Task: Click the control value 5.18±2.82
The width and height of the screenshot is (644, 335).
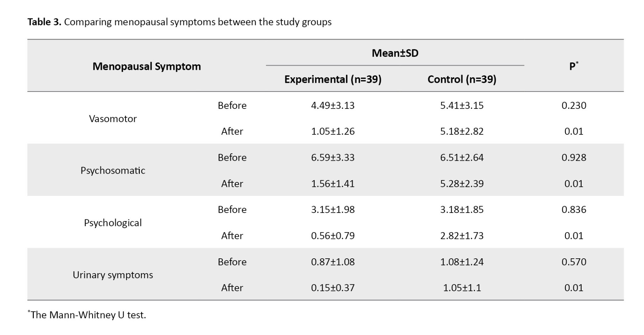Action: pyautogui.click(x=462, y=131)
